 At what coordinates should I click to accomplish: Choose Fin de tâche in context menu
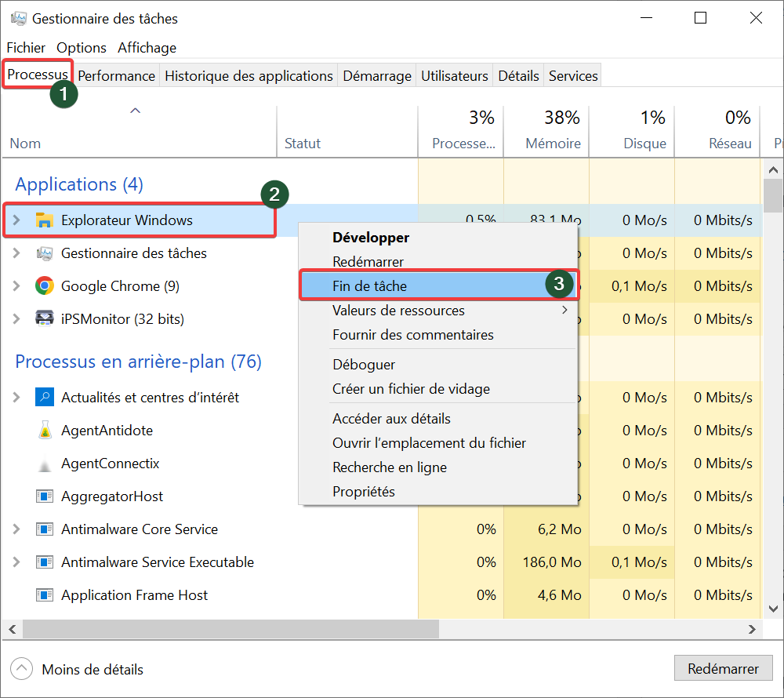(438, 285)
